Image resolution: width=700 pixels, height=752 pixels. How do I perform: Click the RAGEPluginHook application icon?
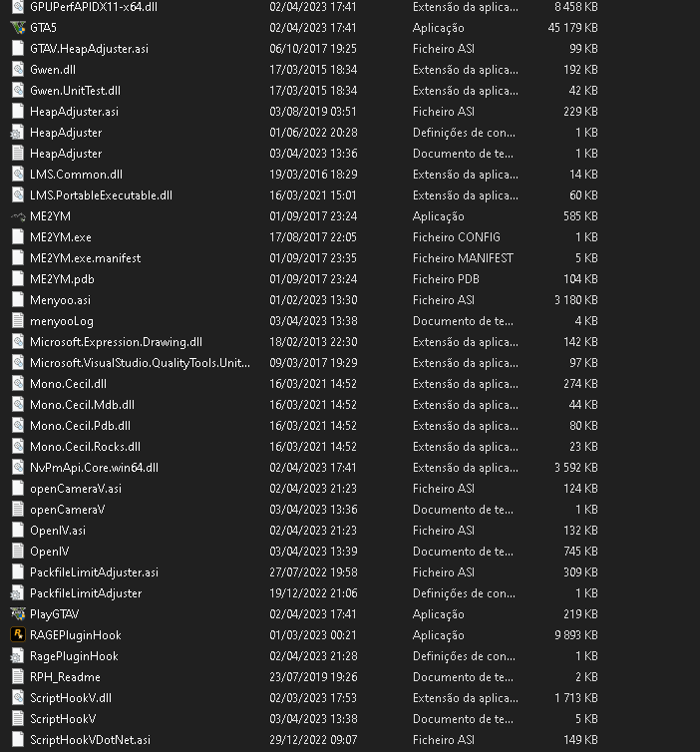coord(18,634)
